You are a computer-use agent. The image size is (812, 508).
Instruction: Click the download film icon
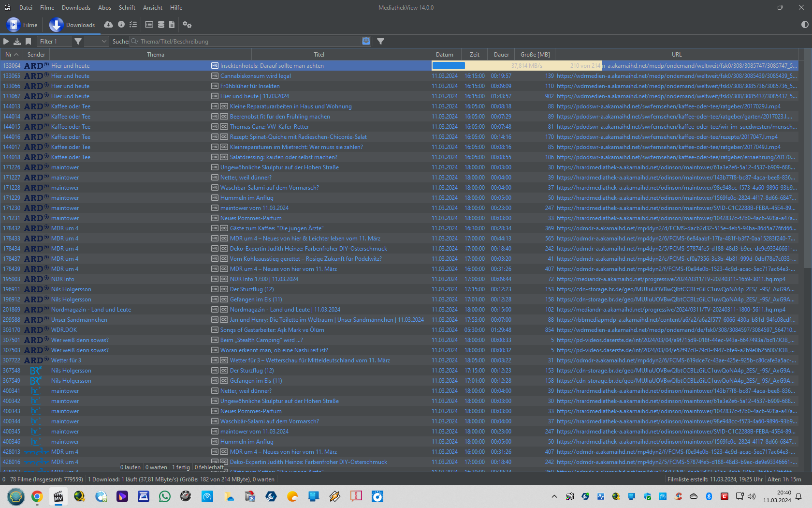[17, 42]
